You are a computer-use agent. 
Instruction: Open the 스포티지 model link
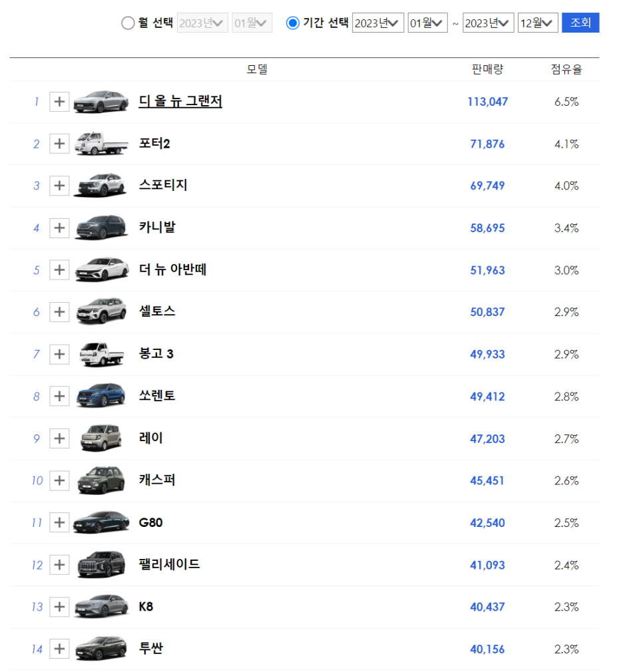pos(163,185)
